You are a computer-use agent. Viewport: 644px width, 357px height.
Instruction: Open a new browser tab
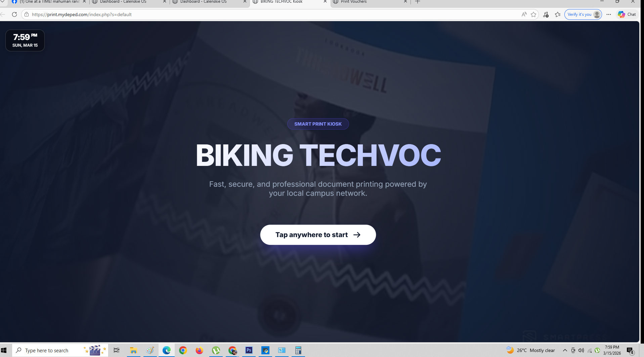418,2
